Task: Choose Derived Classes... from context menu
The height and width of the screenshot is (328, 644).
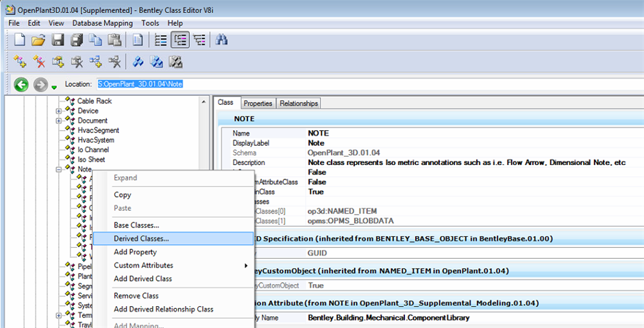Action: point(173,238)
